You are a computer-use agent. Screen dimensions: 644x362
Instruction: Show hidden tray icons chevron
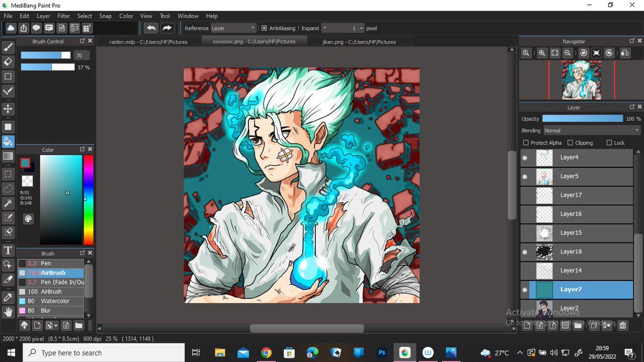[x=519, y=353]
